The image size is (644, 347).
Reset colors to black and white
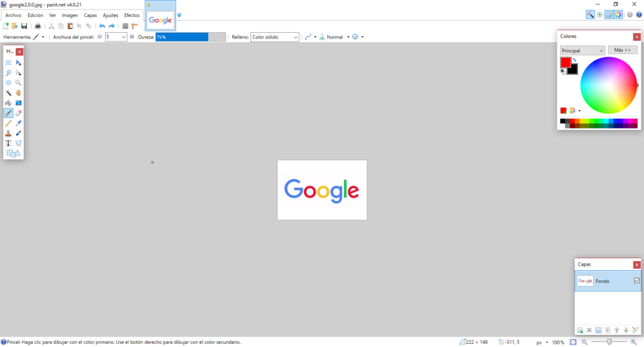[x=563, y=72]
